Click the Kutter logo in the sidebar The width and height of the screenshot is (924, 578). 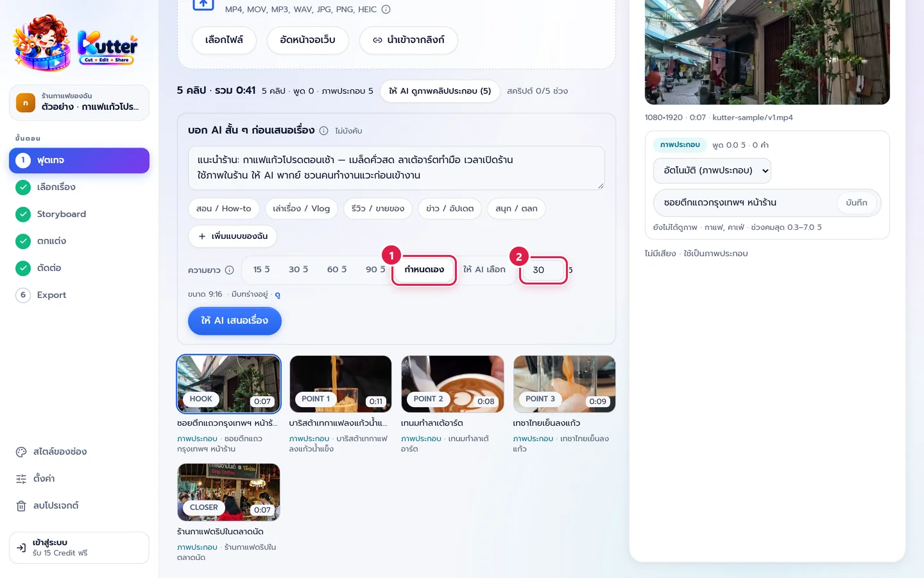pos(76,44)
